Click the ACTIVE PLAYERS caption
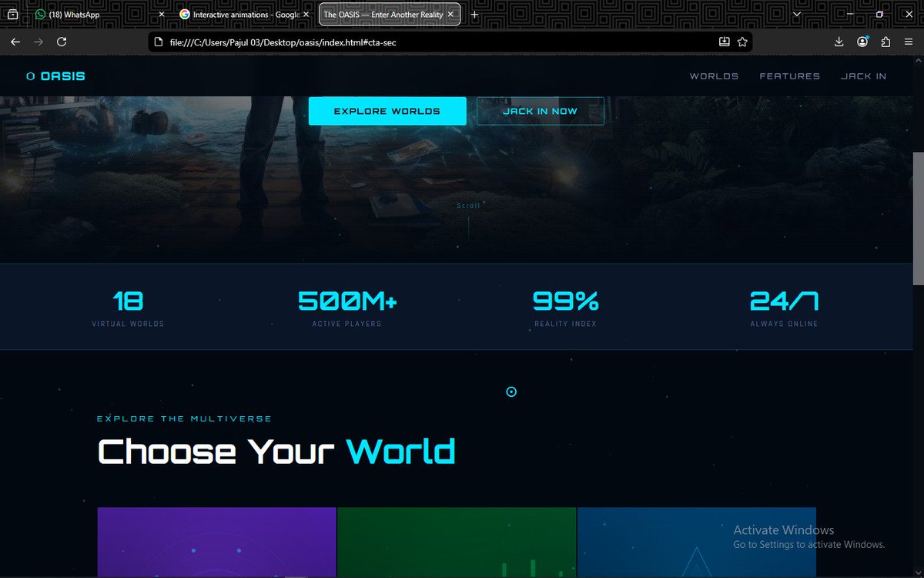 (346, 324)
